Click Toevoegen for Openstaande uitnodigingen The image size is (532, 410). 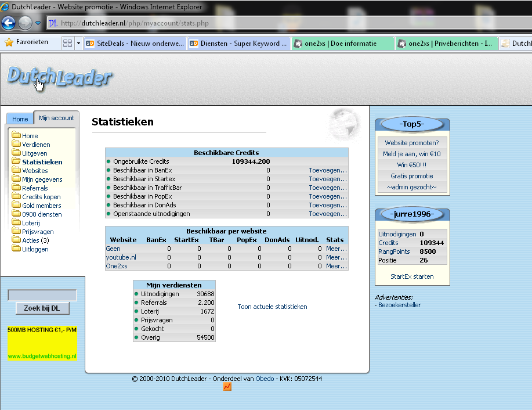coord(328,214)
